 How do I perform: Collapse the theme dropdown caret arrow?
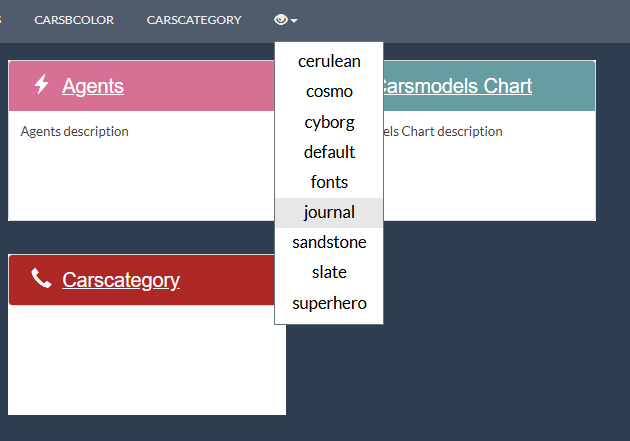[295, 21]
